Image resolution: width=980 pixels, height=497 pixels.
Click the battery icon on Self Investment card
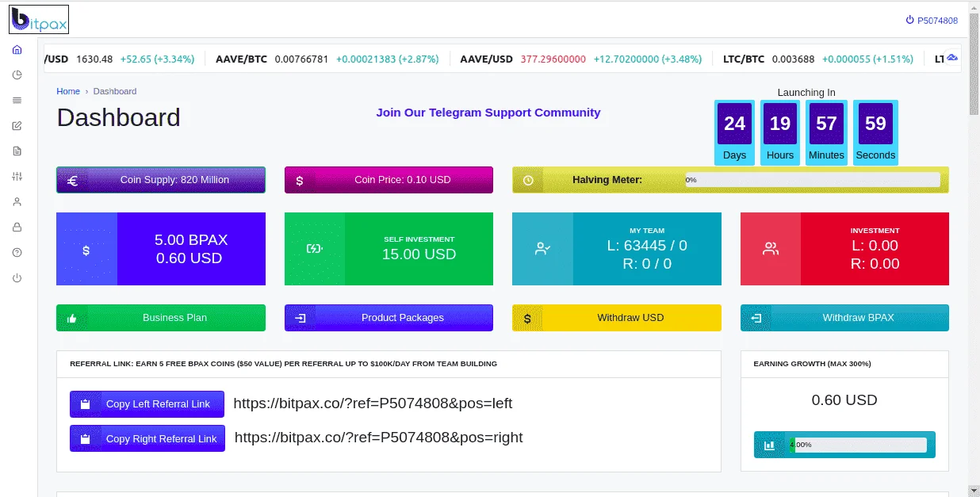tap(315, 249)
